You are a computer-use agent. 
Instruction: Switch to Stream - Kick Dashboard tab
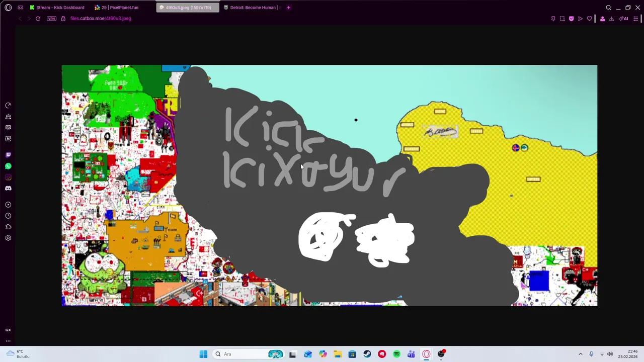point(57,8)
